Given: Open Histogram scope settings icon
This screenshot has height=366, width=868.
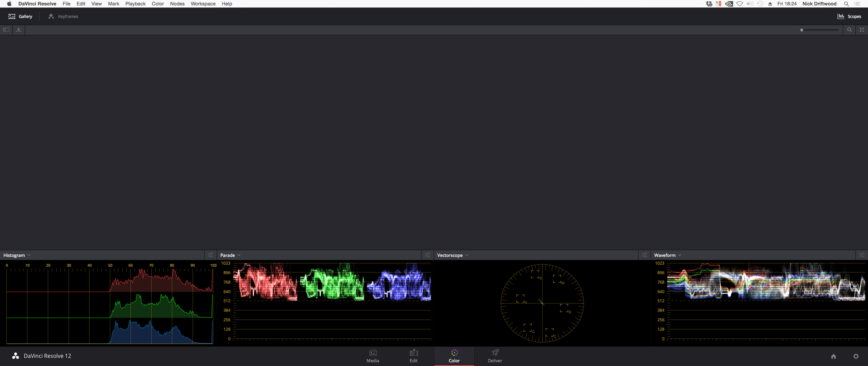Looking at the screenshot, I should click(x=211, y=255).
